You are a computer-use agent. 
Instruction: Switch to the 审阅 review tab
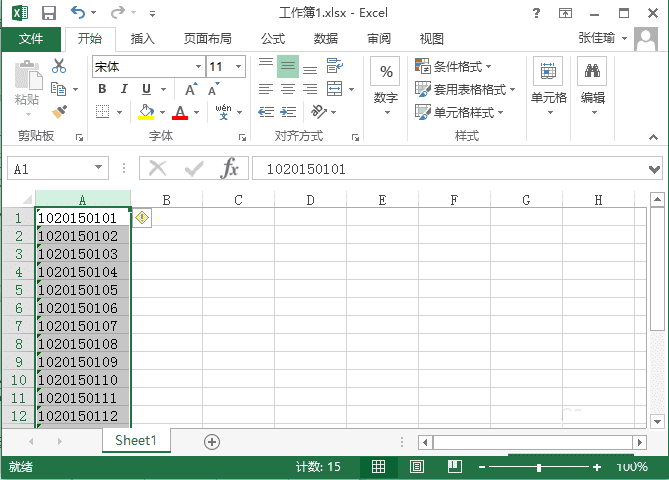point(379,39)
